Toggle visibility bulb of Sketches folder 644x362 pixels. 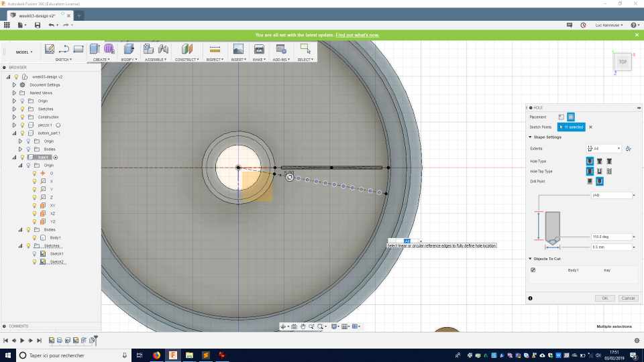[23, 109]
